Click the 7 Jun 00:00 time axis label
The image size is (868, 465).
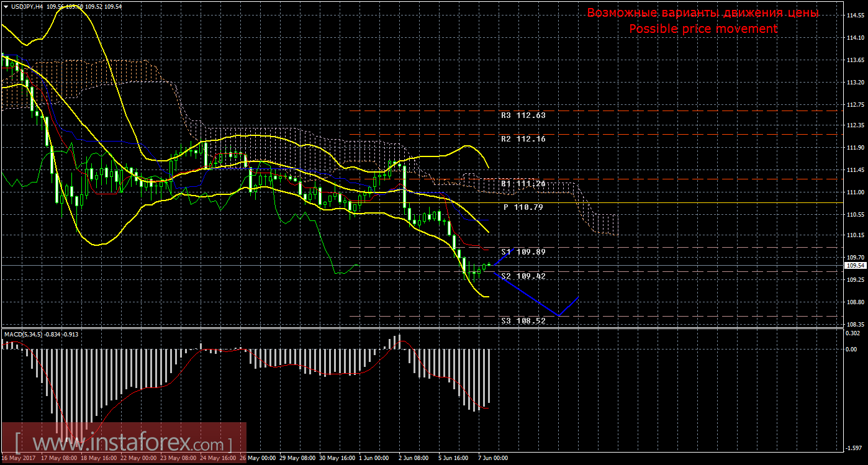(x=492, y=458)
